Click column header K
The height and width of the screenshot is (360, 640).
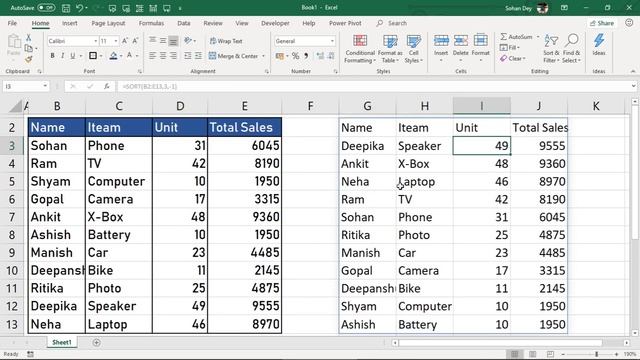click(596, 106)
